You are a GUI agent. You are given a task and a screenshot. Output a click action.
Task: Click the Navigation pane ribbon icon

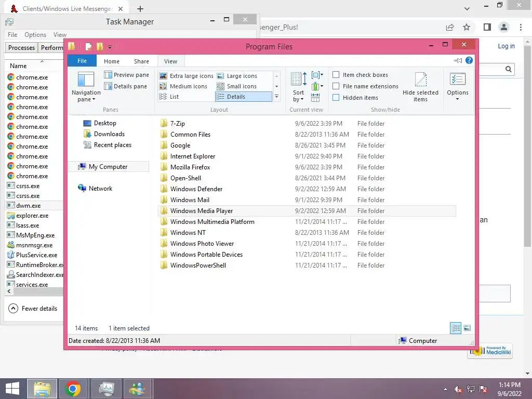point(86,87)
